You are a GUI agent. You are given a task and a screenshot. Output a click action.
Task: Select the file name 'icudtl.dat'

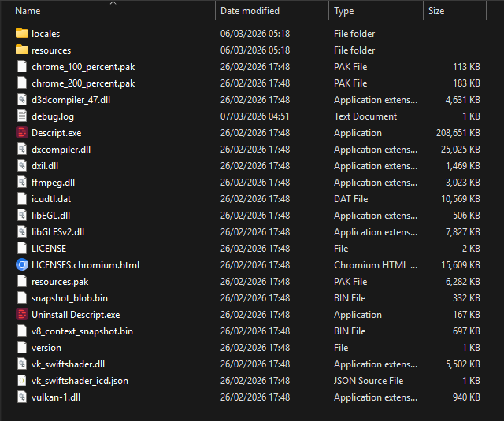click(x=51, y=199)
